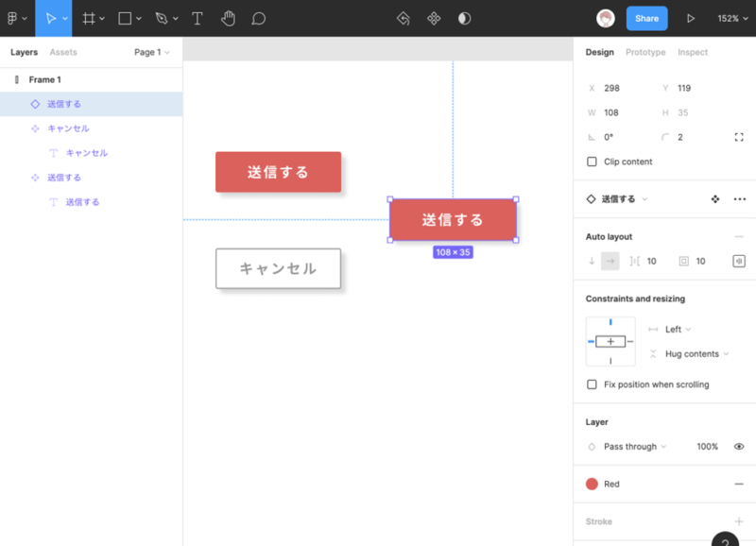Screen dimensions: 756x546
Task: Click the blue Share button
Action: tap(646, 18)
